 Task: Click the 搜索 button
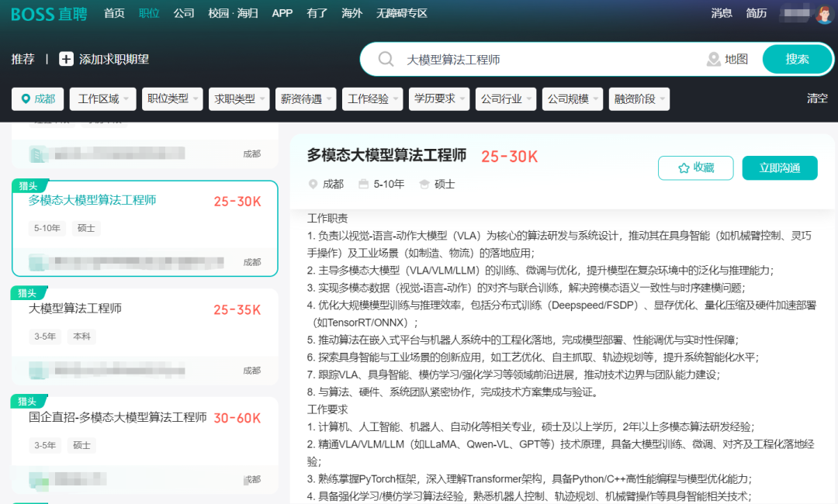click(797, 59)
